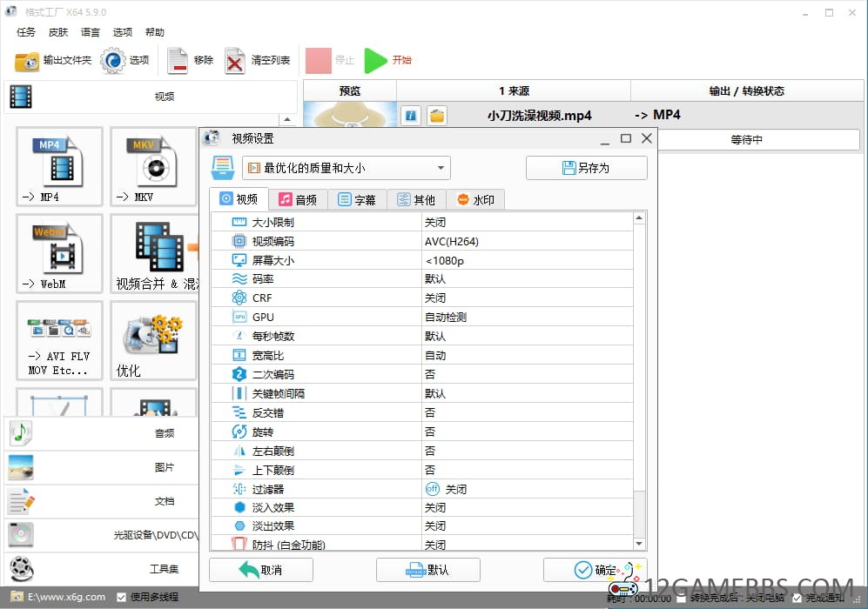868x609 pixels.
Task: Change the 每秒帧数 value 默认
Action: [528, 336]
